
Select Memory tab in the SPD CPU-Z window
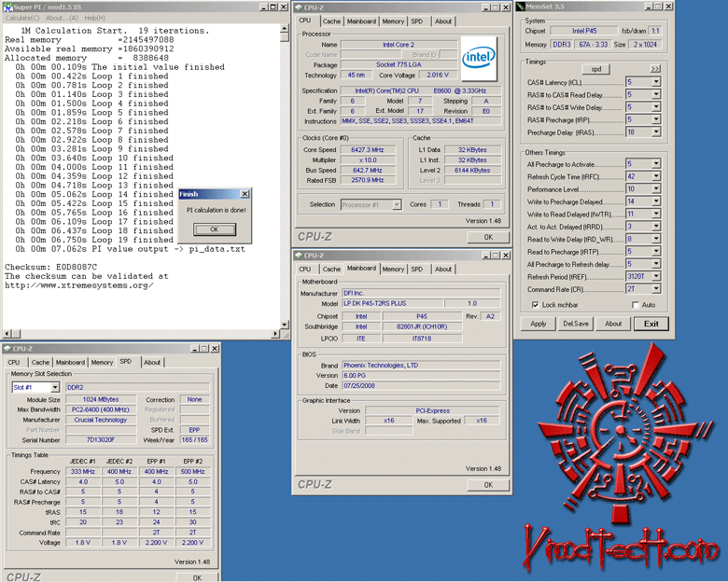click(x=102, y=363)
